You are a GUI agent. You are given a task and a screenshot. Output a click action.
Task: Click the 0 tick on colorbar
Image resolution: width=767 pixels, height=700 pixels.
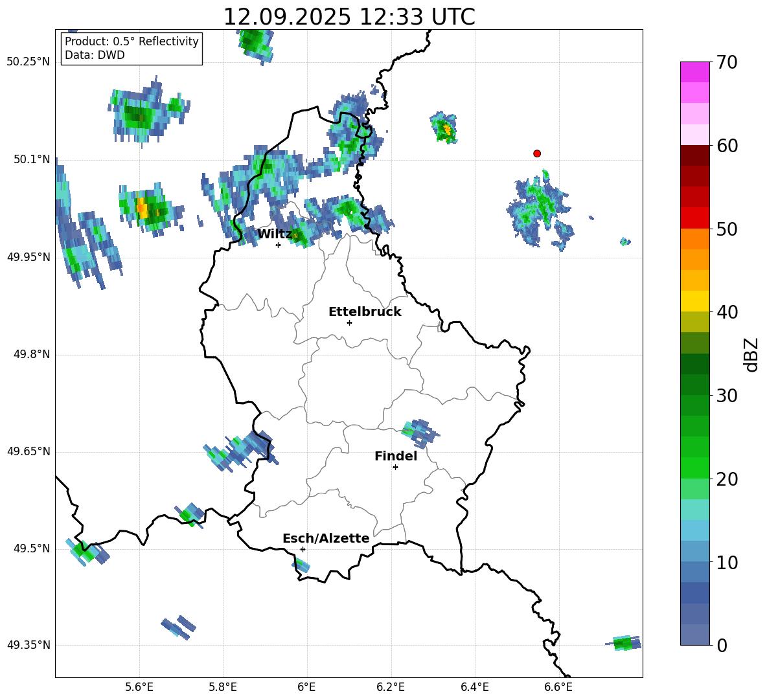point(722,645)
